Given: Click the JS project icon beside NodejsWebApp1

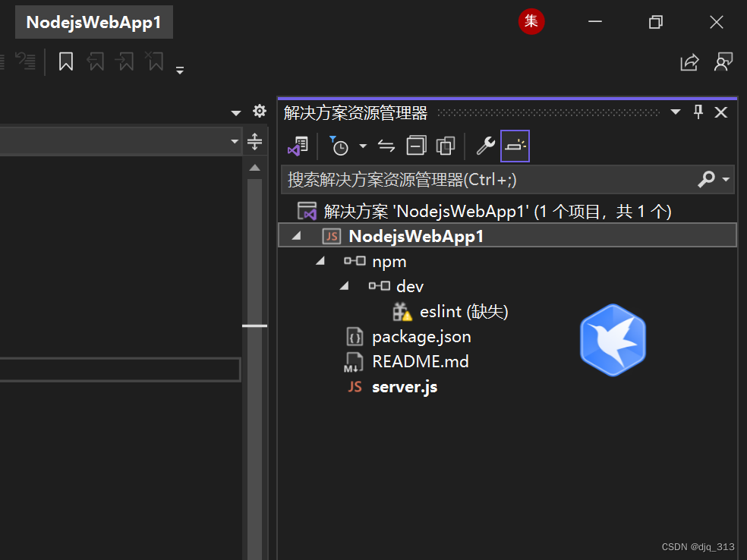Looking at the screenshot, I should [x=332, y=236].
